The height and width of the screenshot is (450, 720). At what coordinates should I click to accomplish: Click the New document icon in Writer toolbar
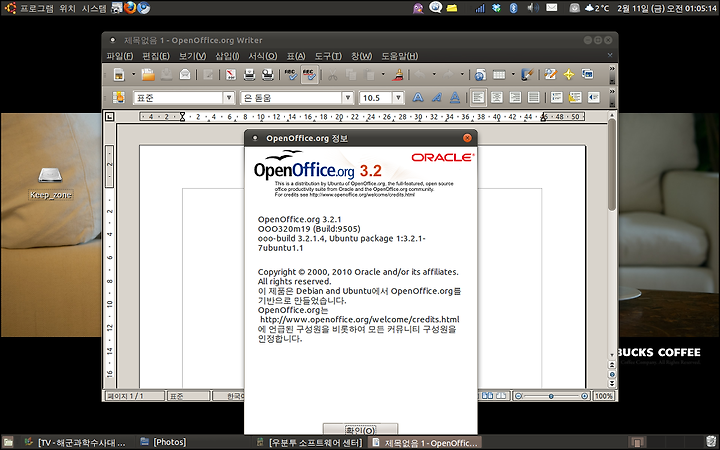point(119,74)
